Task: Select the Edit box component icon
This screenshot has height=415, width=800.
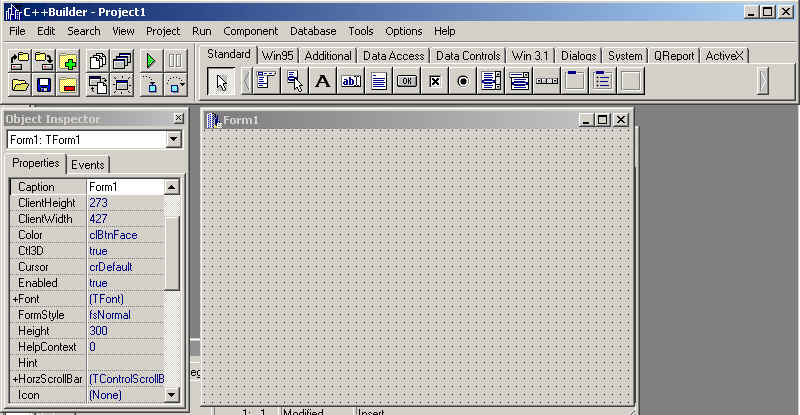Action: coord(351,81)
